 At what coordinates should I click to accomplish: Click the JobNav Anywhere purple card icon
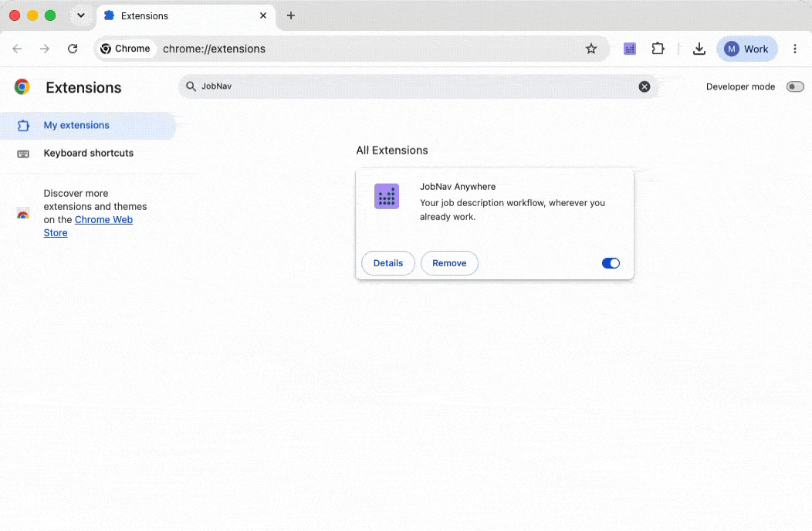pyautogui.click(x=387, y=196)
